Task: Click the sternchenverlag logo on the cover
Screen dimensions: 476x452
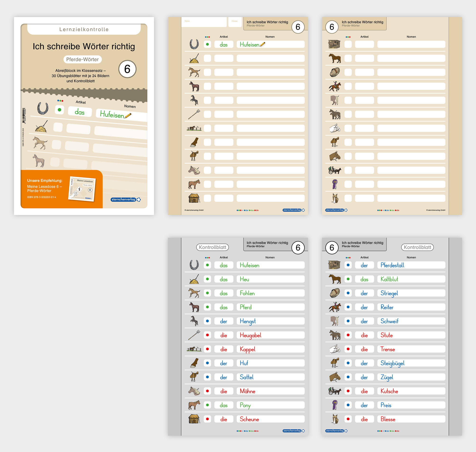Action: 126,199
